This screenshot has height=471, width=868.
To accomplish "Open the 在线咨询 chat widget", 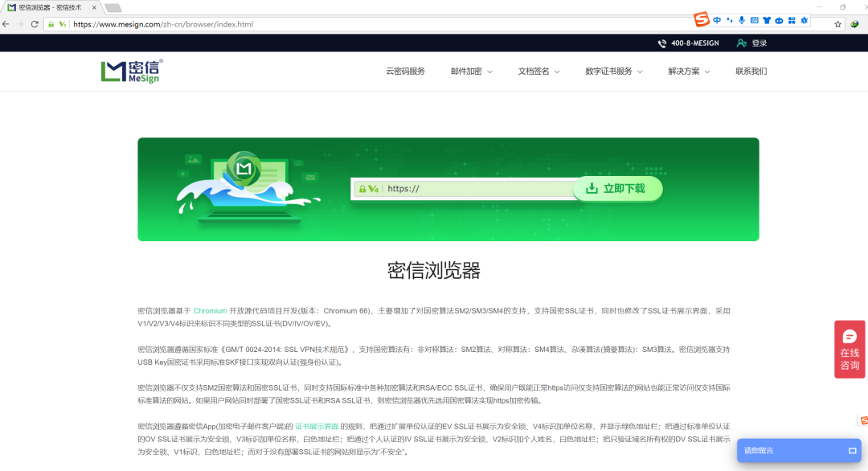I will (850, 350).
